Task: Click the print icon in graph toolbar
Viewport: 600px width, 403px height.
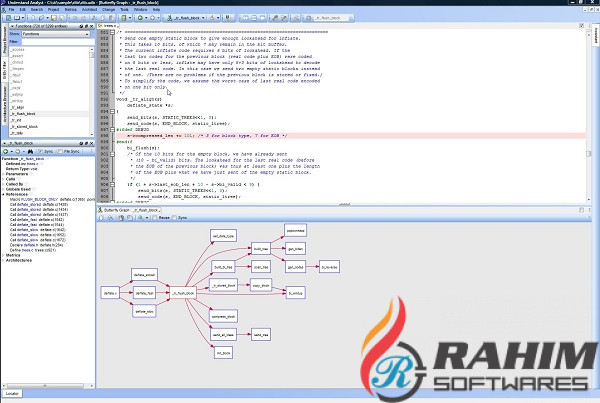Action: point(110,218)
